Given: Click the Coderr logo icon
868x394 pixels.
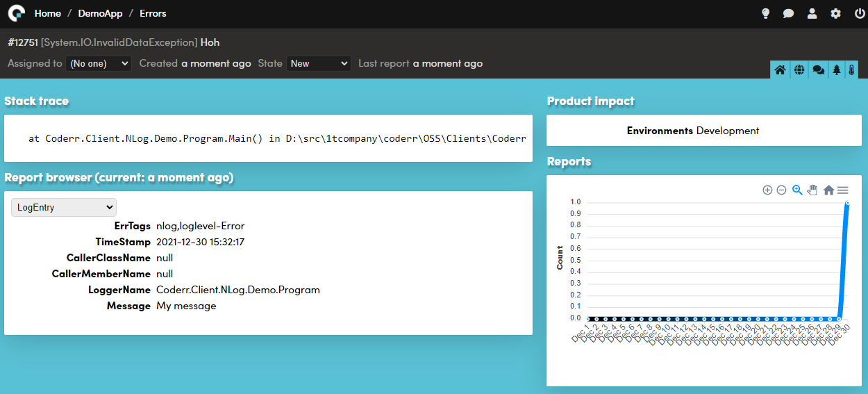Looking at the screenshot, I should (17, 13).
